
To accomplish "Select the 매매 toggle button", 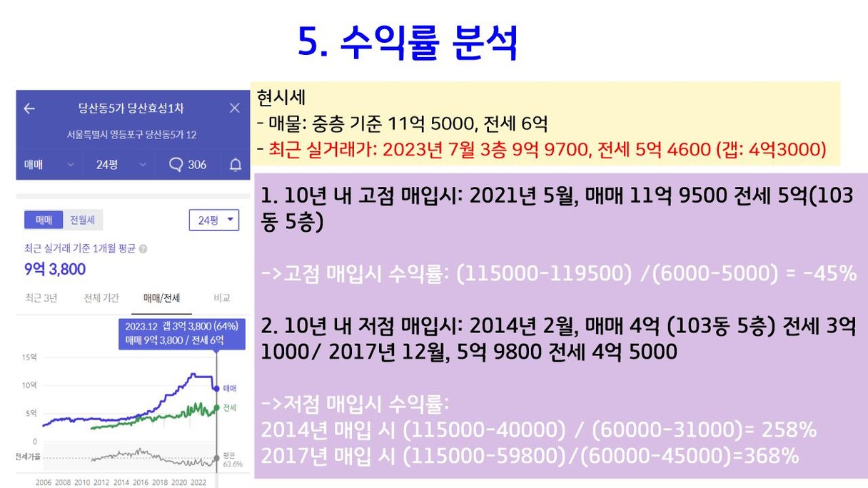I will pos(44,220).
